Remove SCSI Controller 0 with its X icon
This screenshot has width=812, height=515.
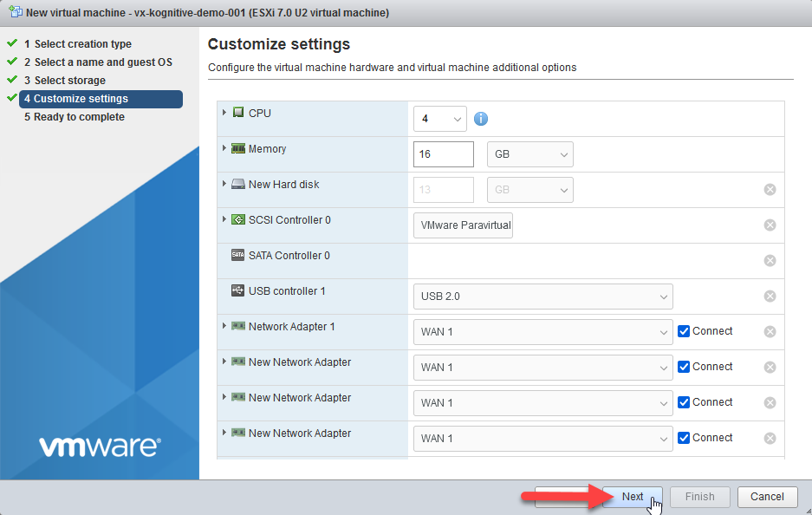(770, 225)
